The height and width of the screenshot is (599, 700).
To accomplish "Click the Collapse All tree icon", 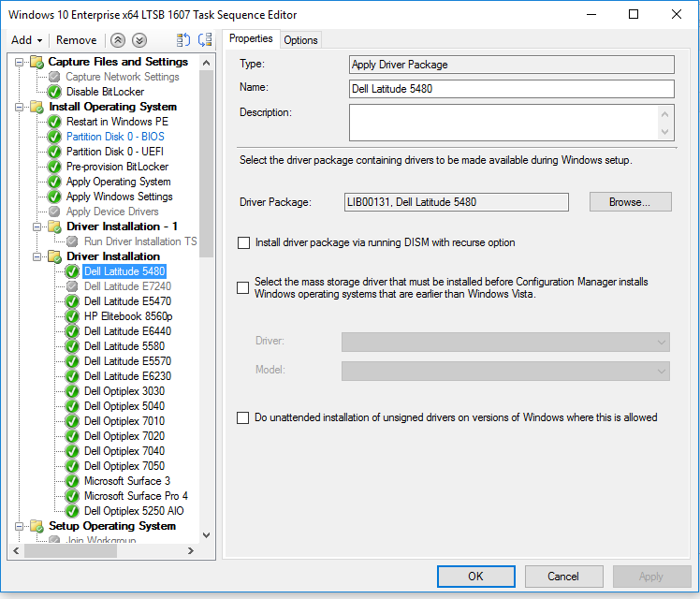I will point(205,40).
